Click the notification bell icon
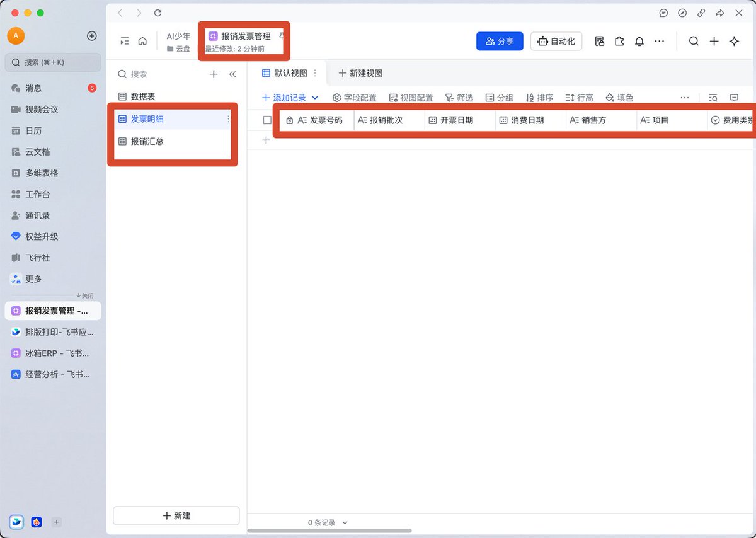This screenshot has width=756, height=538. click(639, 42)
